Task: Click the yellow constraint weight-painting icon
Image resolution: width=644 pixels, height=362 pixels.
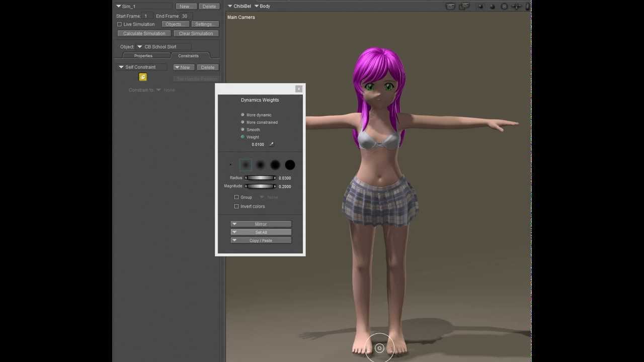Action: (x=143, y=77)
